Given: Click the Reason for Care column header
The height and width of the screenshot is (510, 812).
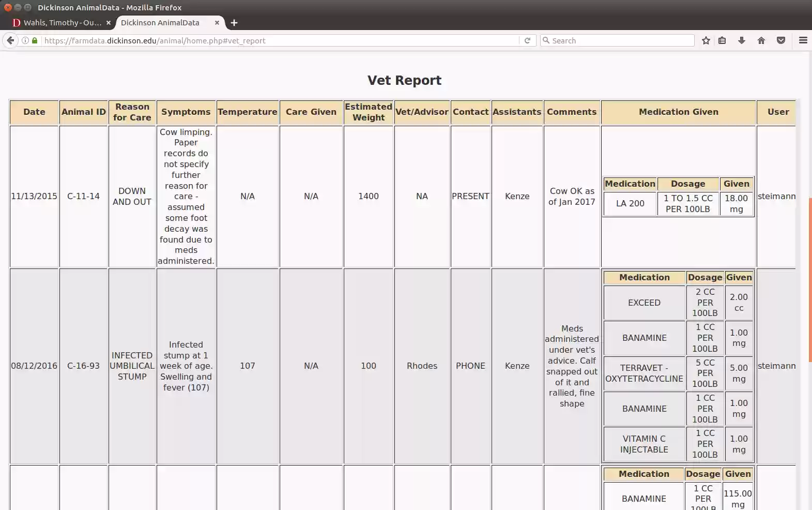Looking at the screenshot, I should pos(132,112).
